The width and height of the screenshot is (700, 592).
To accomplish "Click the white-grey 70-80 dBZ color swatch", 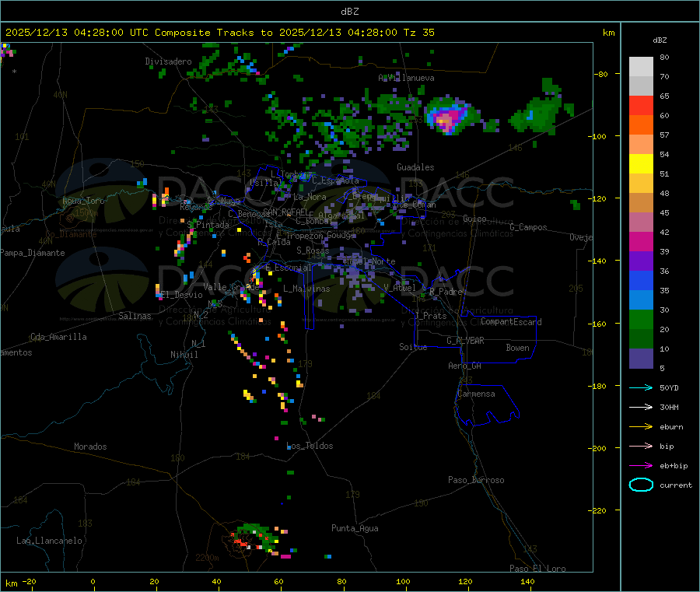I will tap(641, 67).
